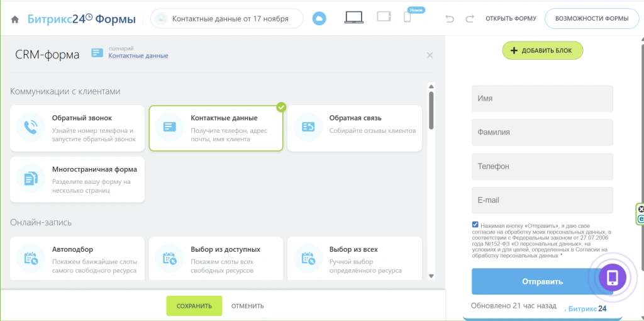Close the CRM-форма panel
The height and width of the screenshot is (321, 644).
click(430, 55)
